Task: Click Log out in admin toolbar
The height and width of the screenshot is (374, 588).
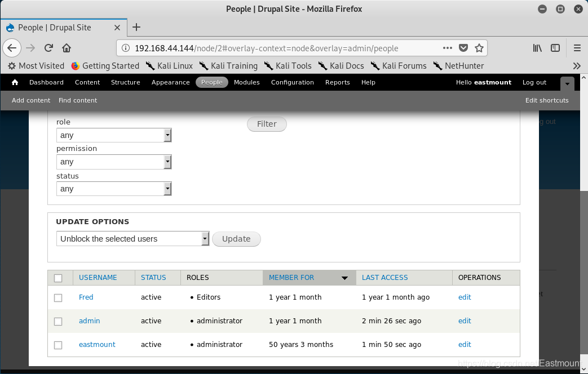Action: [534, 82]
